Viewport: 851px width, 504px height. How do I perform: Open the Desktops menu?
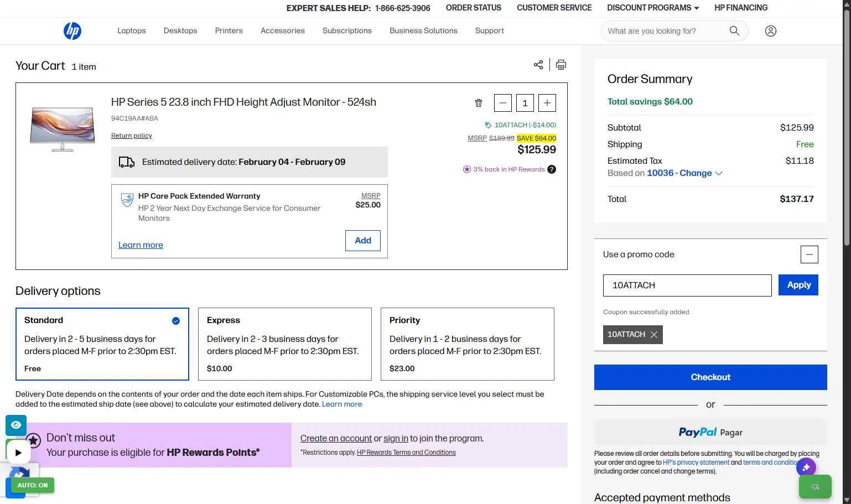pos(180,31)
